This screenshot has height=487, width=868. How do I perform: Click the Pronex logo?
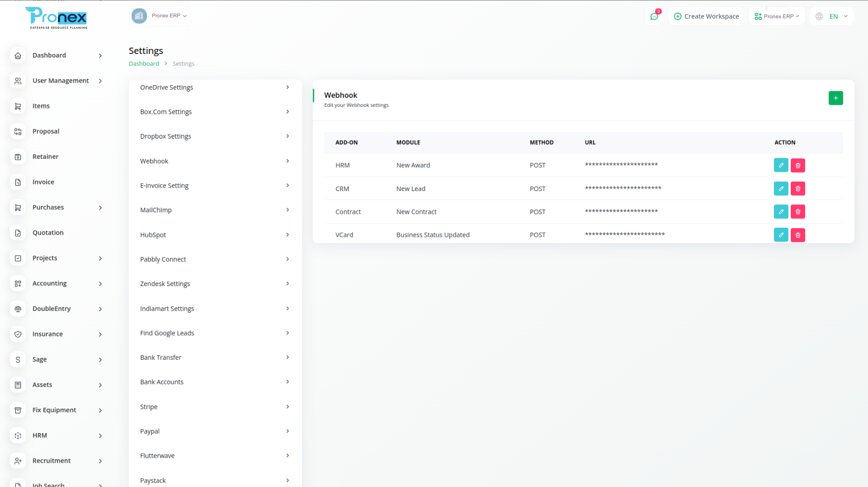[x=56, y=18]
